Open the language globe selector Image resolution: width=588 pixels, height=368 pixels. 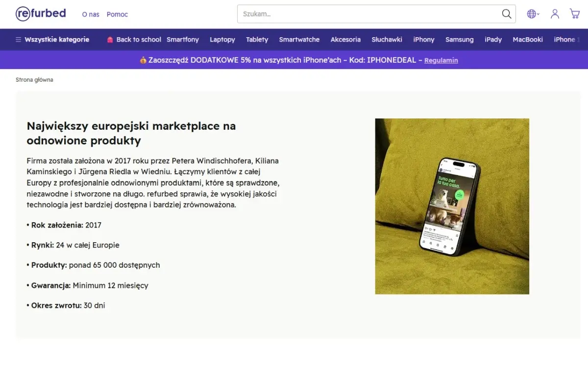click(x=533, y=14)
